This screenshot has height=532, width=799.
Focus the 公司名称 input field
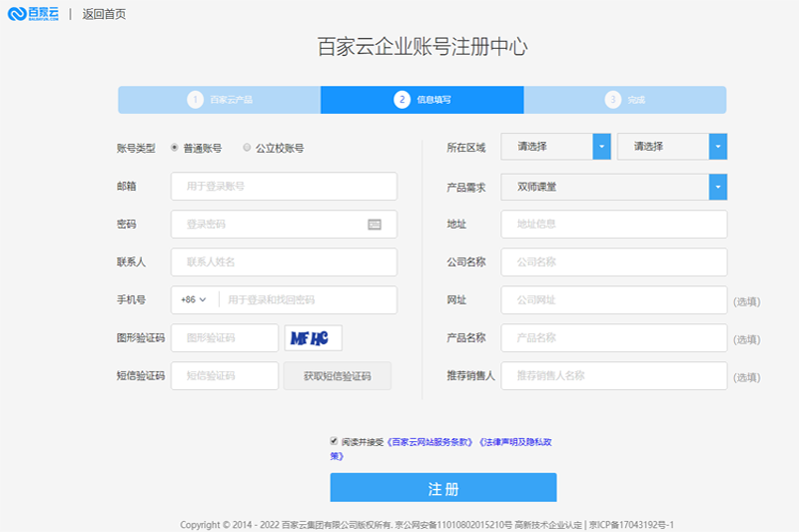[614, 263]
